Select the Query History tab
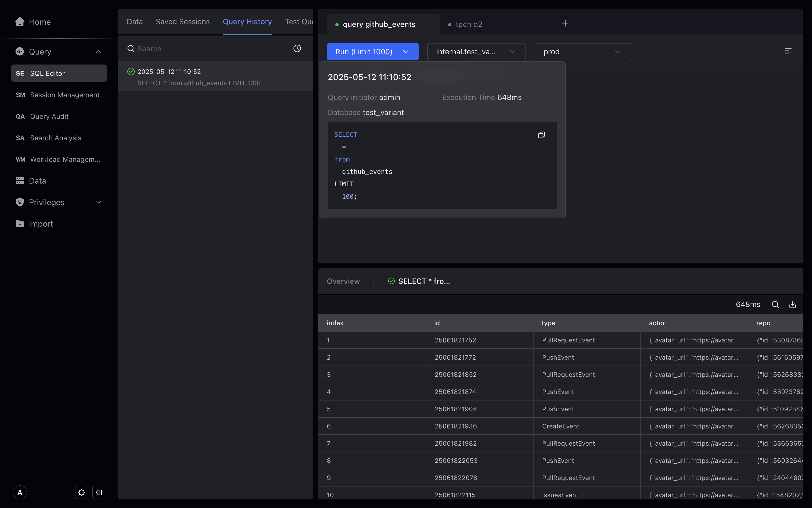Image resolution: width=812 pixels, height=508 pixels. coord(247,22)
